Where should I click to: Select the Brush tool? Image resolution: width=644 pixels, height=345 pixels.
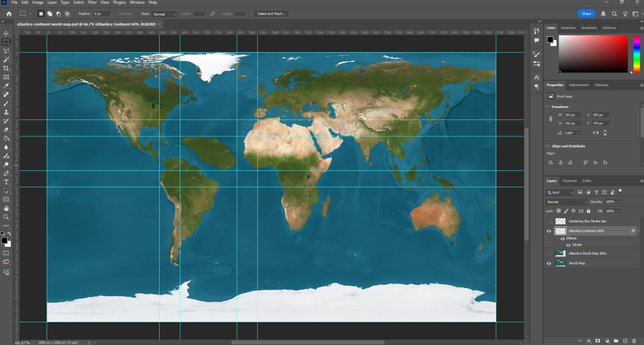click(6, 103)
